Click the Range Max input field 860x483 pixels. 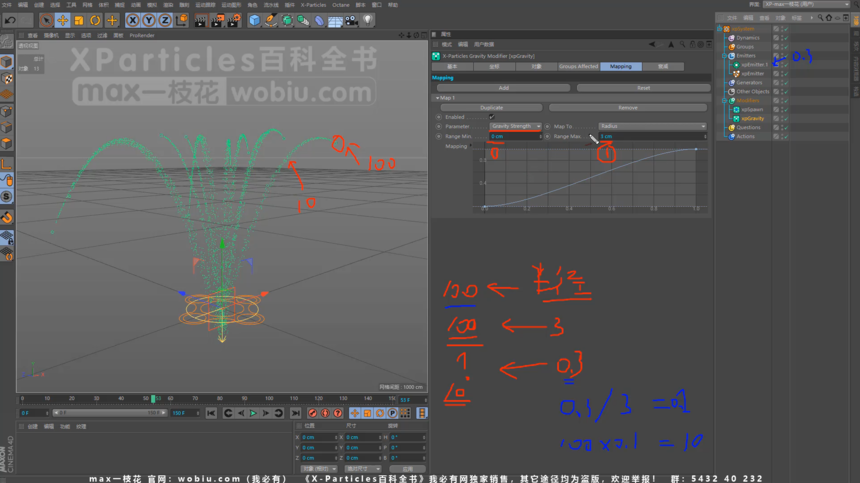pos(652,136)
